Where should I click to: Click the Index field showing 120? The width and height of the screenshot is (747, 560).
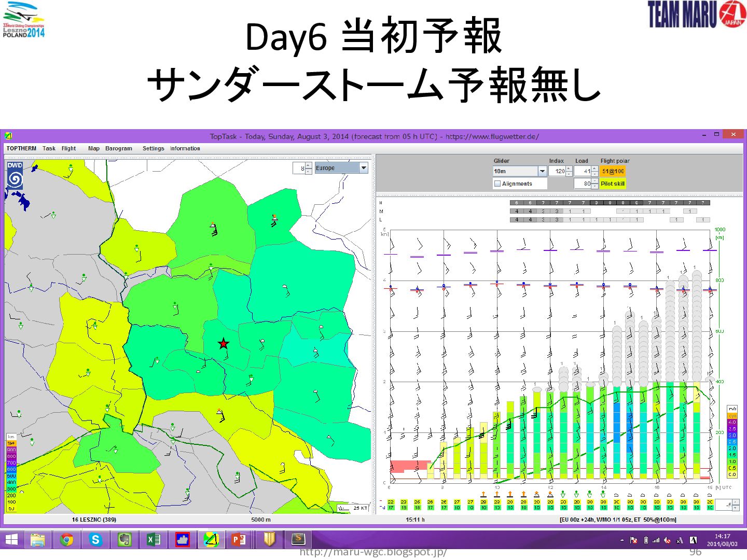click(x=557, y=171)
